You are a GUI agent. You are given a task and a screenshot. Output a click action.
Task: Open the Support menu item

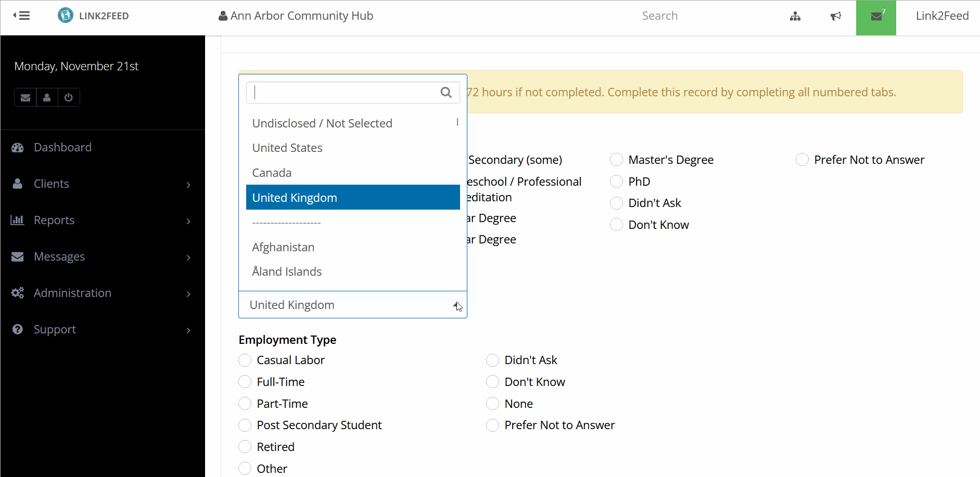(54, 329)
